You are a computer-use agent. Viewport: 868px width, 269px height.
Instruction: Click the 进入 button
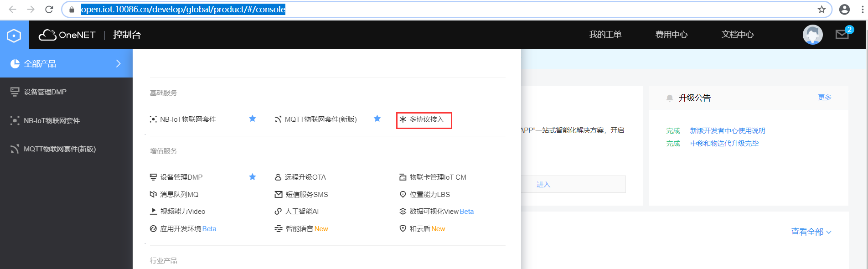(543, 185)
